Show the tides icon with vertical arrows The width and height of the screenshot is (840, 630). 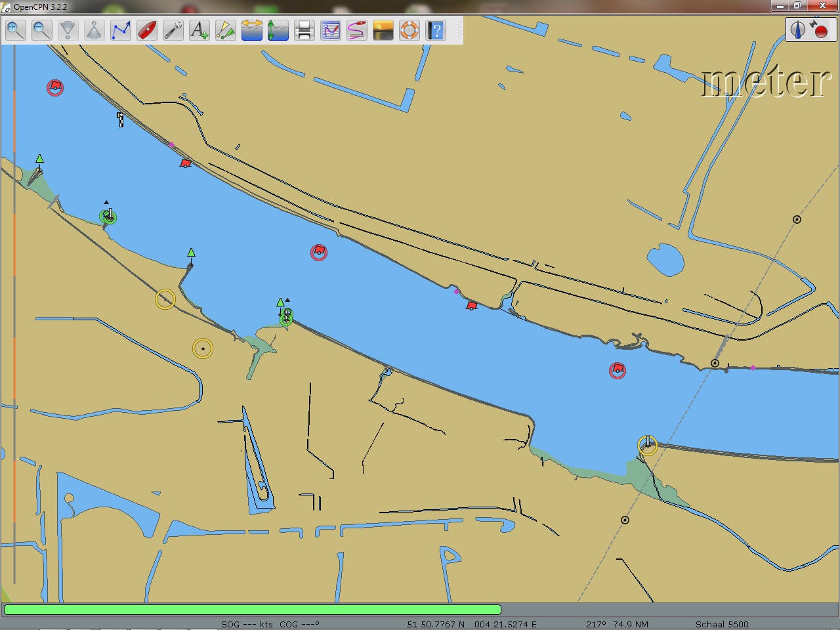click(x=278, y=30)
